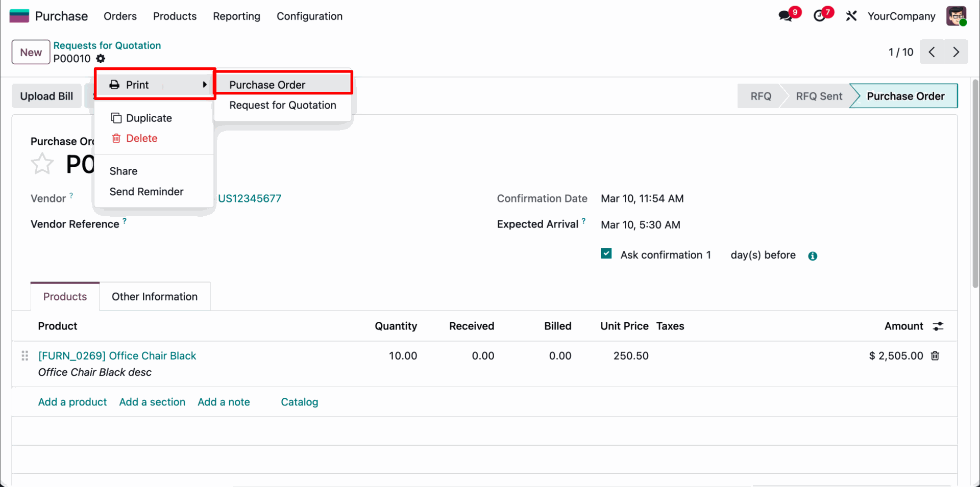This screenshot has width=980, height=487.
Task: Star this purchase order as favorite
Action: 42,164
